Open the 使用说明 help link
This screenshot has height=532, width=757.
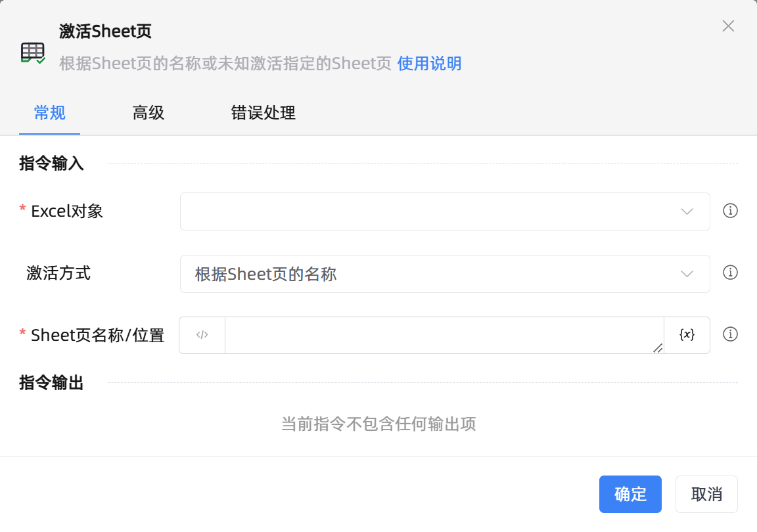click(x=429, y=63)
